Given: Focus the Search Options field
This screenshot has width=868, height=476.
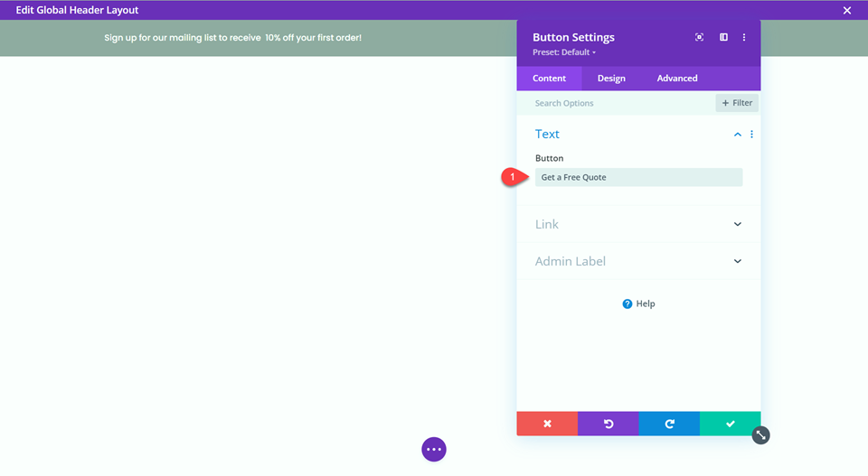Looking at the screenshot, I should tap(616, 103).
